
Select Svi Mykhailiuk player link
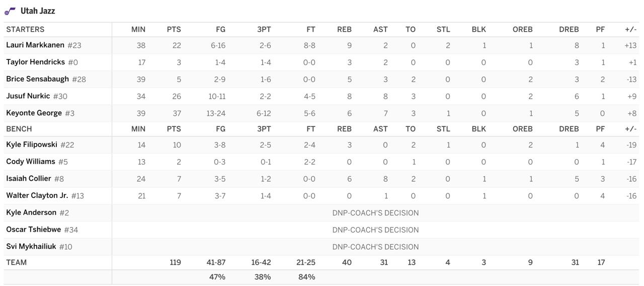coord(31,247)
